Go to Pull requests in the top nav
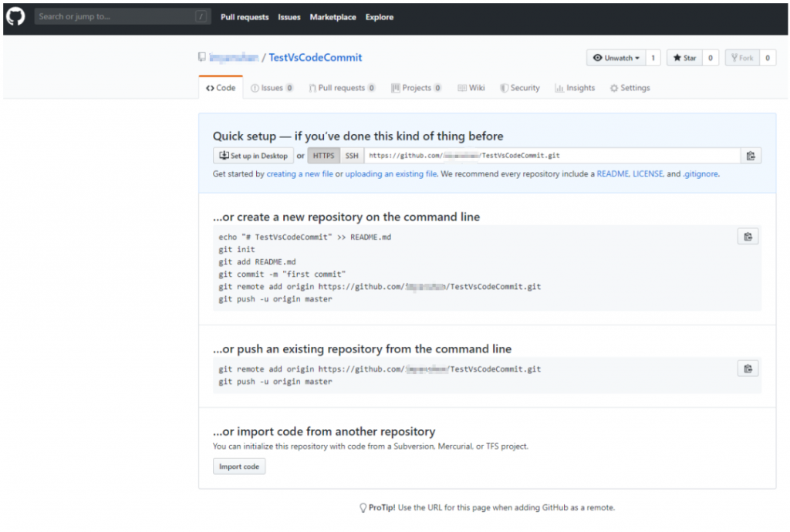790x532 pixels. [245, 17]
